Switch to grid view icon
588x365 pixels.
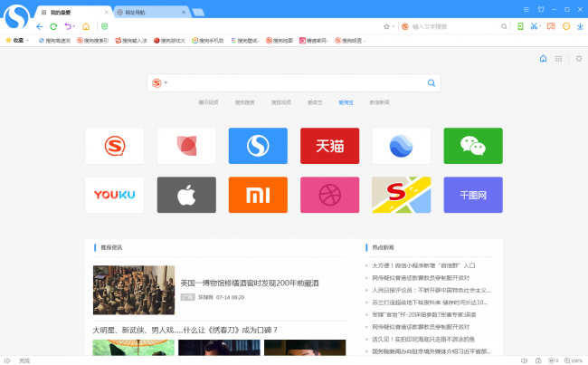(x=558, y=59)
